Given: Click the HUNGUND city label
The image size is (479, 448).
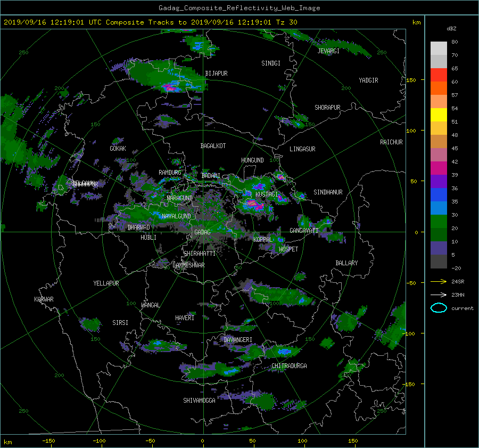Looking at the screenshot, I should pyautogui.click(x=252, y=160).
